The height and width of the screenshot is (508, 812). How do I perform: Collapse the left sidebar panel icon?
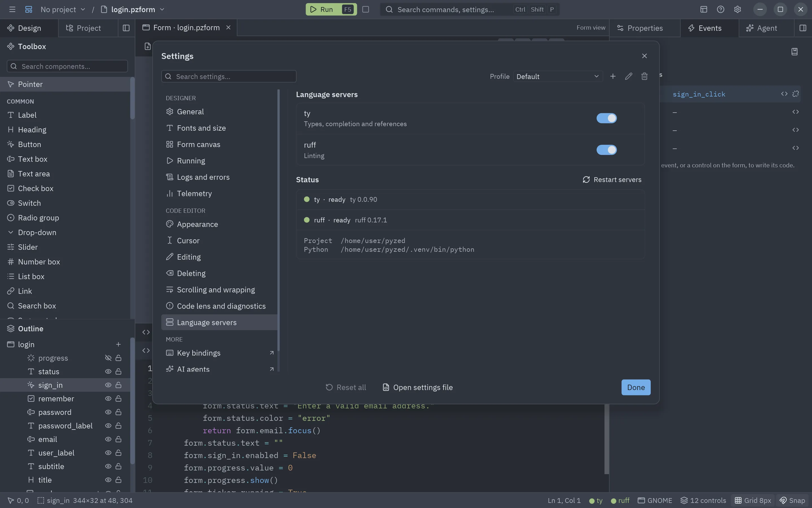pos(126,28)
